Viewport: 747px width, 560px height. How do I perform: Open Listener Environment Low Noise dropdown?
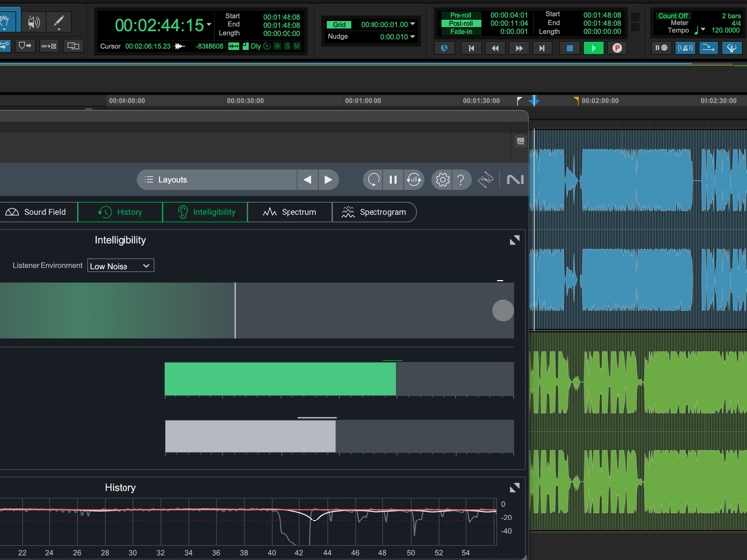(121, 266)
